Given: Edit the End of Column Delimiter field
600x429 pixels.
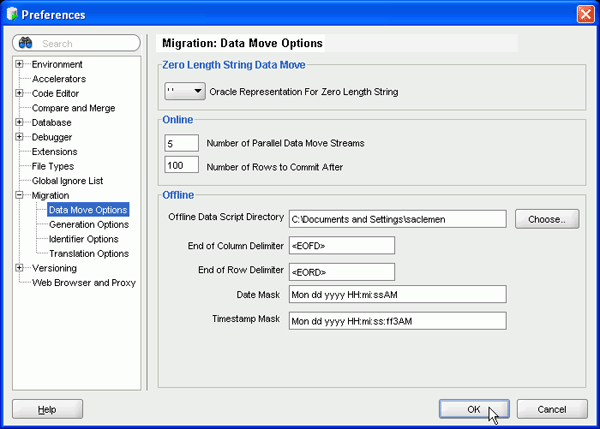Looking at the screenshot, I should [x=342, y=245].
